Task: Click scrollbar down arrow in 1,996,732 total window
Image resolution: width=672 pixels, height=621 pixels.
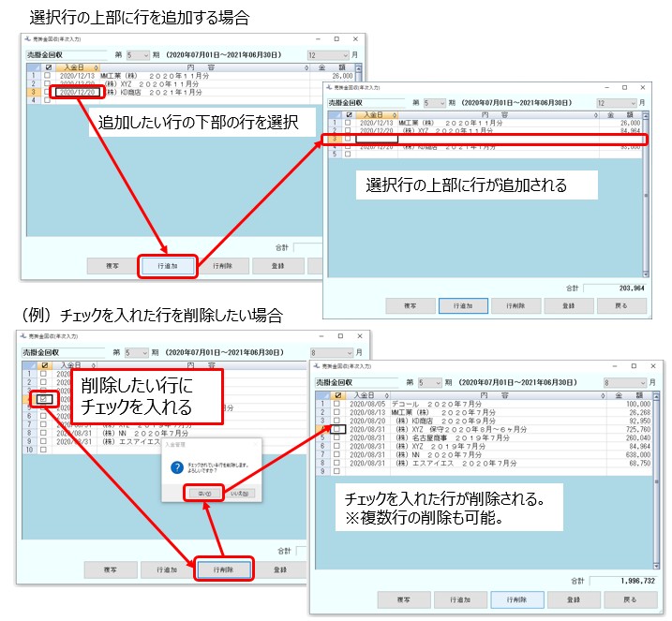Action: click(x=656, y=566)
